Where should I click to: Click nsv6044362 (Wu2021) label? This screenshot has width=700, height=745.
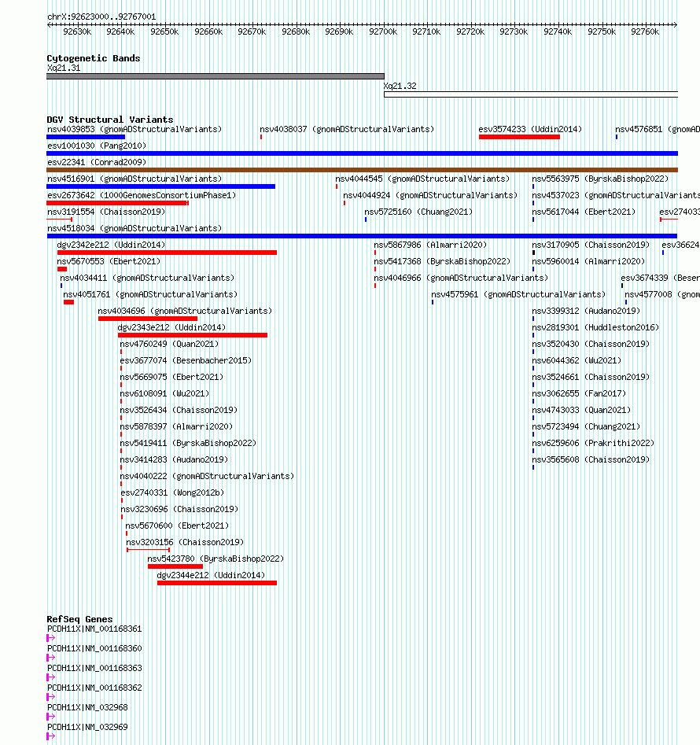[x=577, y=360]
